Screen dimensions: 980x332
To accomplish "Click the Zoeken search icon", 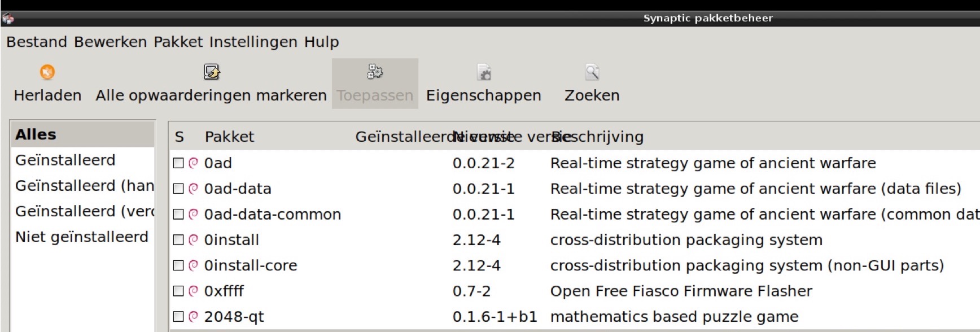I will tap(592, 72).
